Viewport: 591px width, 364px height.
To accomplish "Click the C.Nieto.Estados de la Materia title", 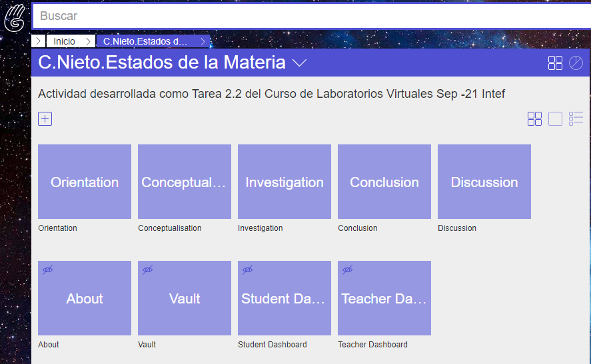I will click(162, 63).
